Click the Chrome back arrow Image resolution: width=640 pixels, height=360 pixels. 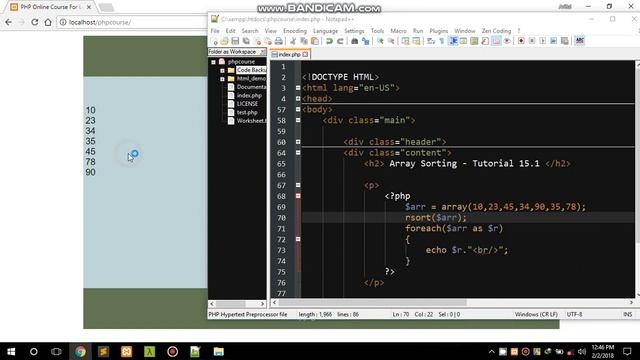[x=9, y=22]
